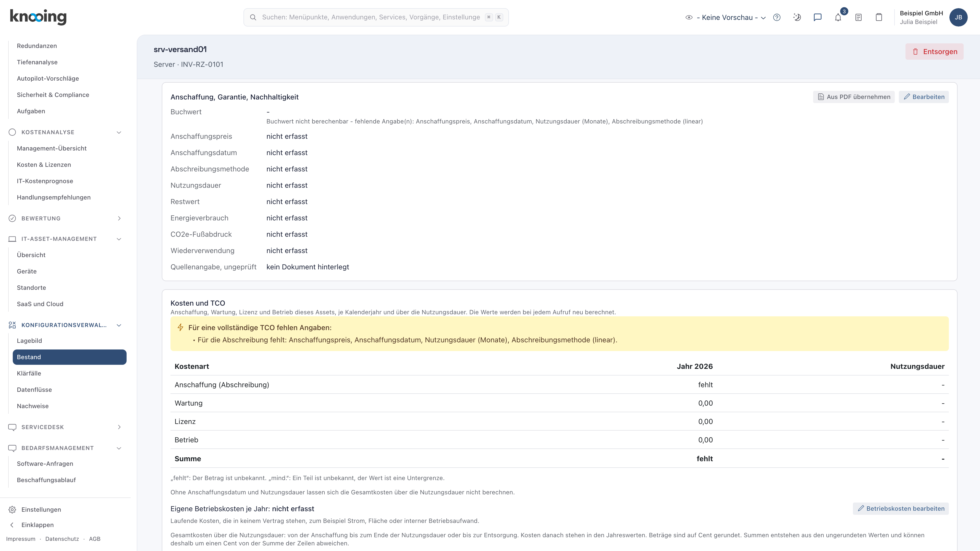980x551 pixels.
Task: Click the JB user avatar
Action: [958, 18]
